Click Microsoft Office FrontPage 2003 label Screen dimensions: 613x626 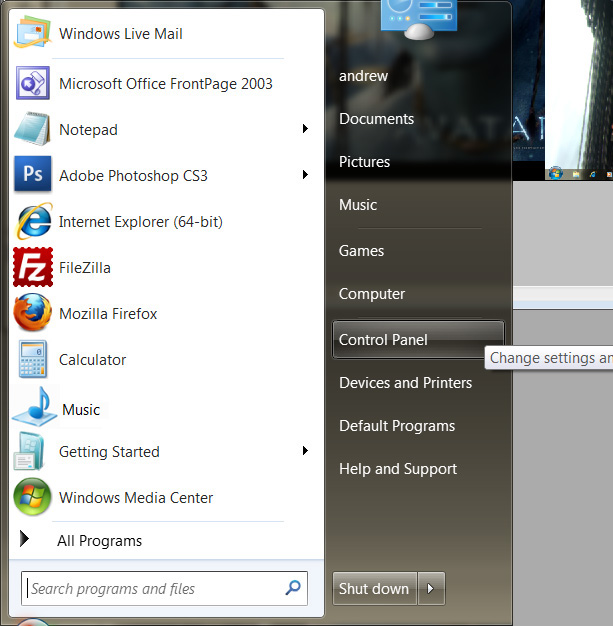point(166,83)
